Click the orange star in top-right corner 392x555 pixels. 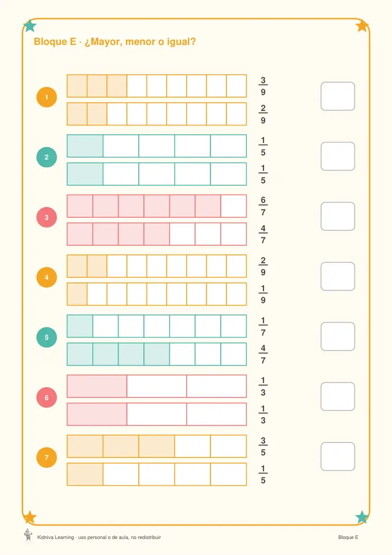[x=362, y=26]
